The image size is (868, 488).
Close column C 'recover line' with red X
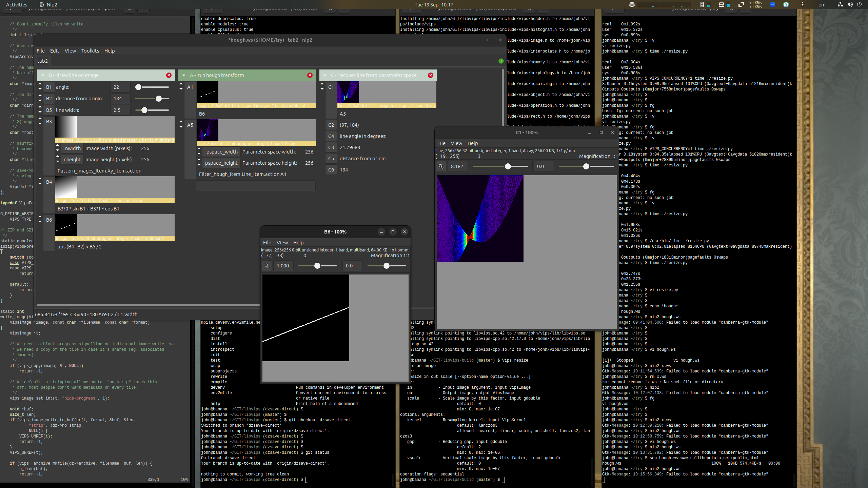pyautogui.click(x=431, y=75)
